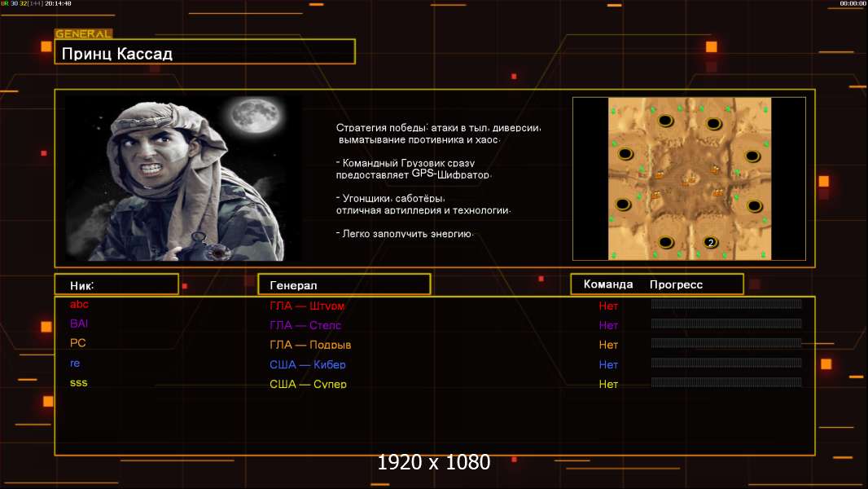The width and height of the screenshot is (868, 489).
Task: Click the Генерал column header
Action: tap(344, 285)
